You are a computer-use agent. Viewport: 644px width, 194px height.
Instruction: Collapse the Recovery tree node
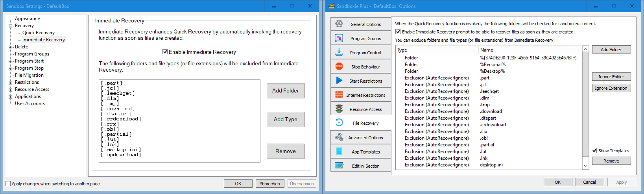pyautogui.click(x=11, y=26)
